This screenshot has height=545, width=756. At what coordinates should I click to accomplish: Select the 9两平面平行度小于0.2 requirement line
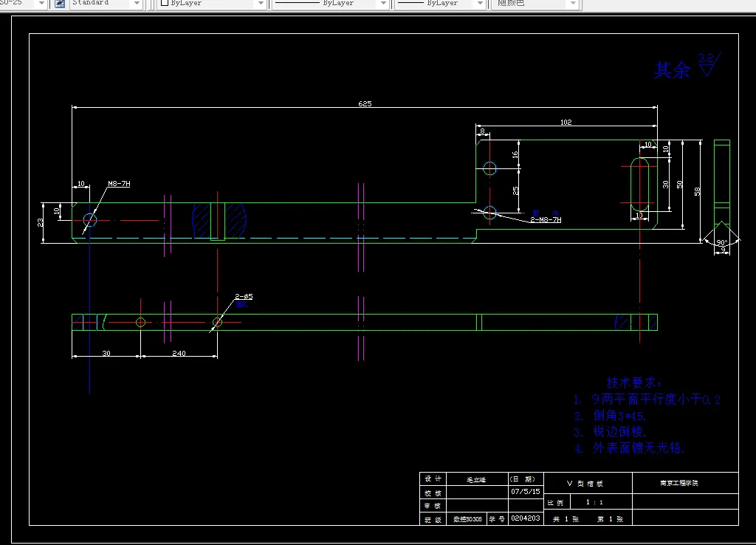click(x=647, y=400)
